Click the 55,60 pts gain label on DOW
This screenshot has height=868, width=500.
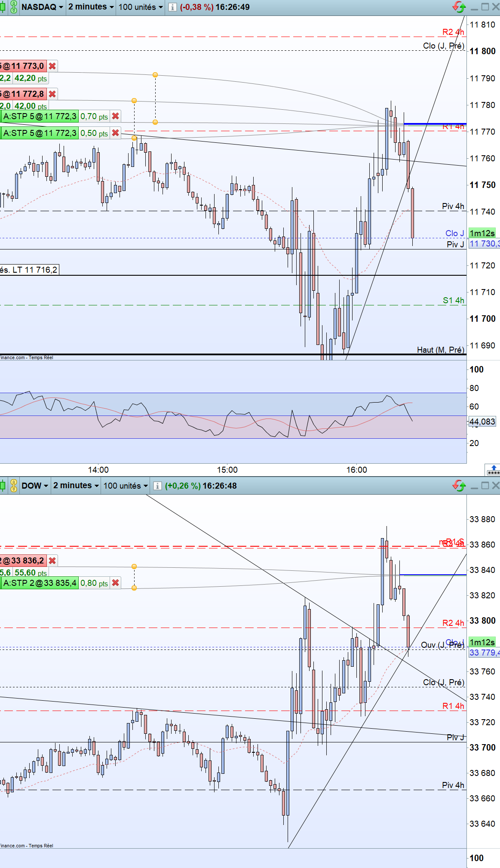pyautogui.click(x=31, y=573)
